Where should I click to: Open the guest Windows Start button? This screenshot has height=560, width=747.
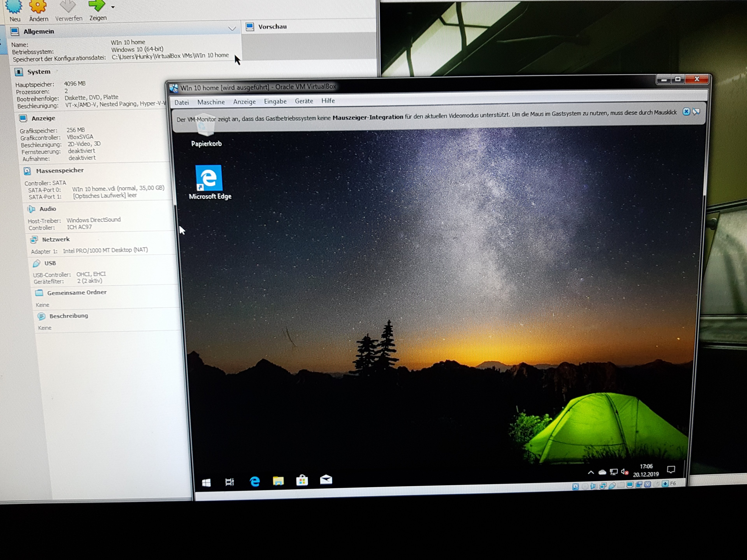point(206,482)
